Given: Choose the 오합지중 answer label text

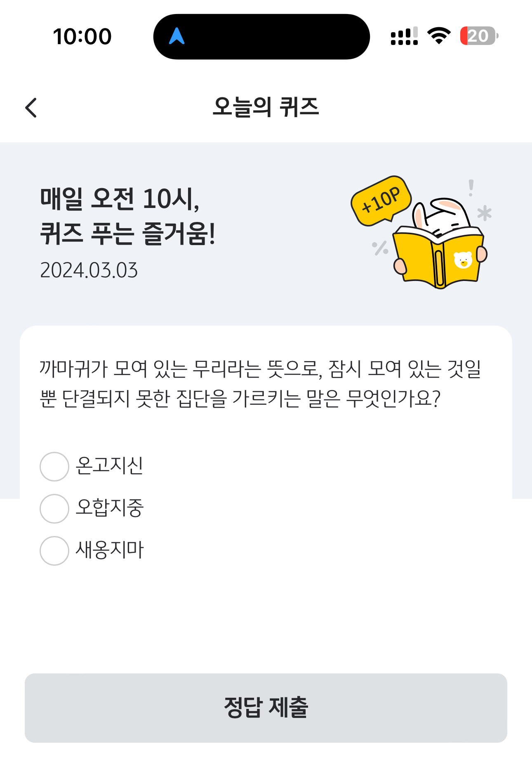Looking at the screenshot, I should tap(110, 508).
